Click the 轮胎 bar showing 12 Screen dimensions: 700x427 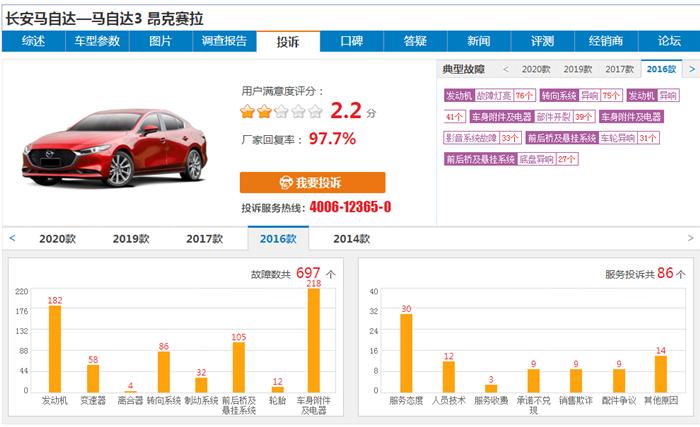[x=278, y=389]
